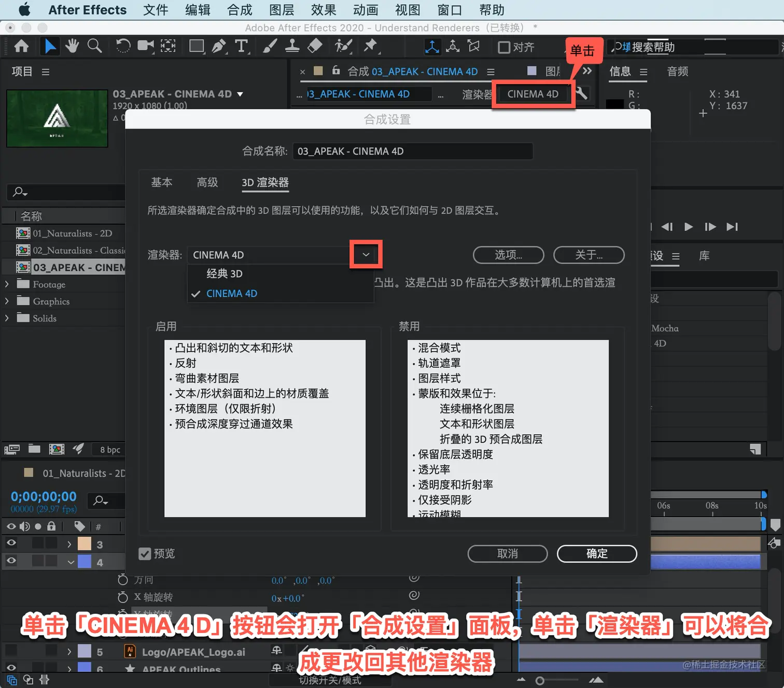Expand layer 3 properties
The height and width of the screenshot is (688, 784).
(69, 544)
